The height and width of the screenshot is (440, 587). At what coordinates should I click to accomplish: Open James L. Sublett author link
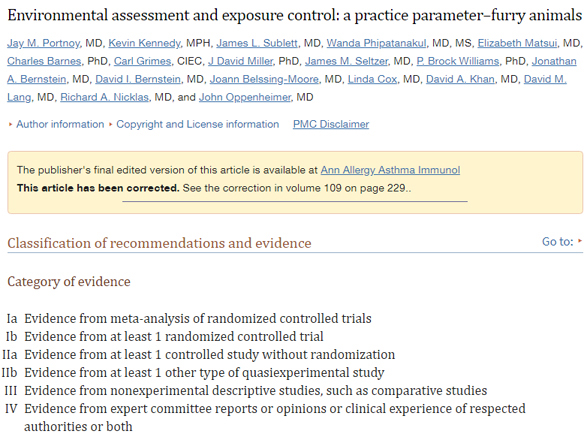tap(257, 43)
